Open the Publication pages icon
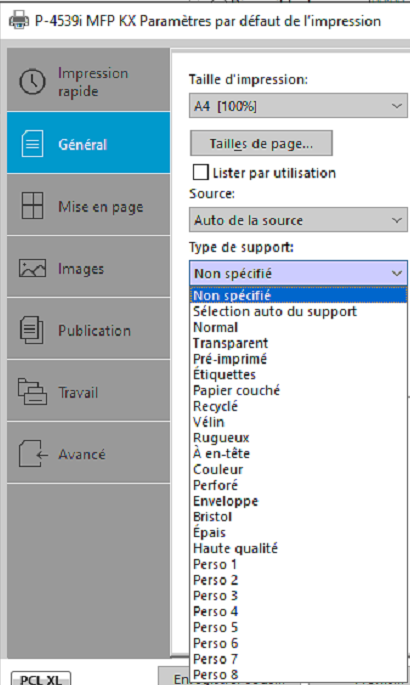This screenshot has height=685, width=410. click(x=31, y=330)
